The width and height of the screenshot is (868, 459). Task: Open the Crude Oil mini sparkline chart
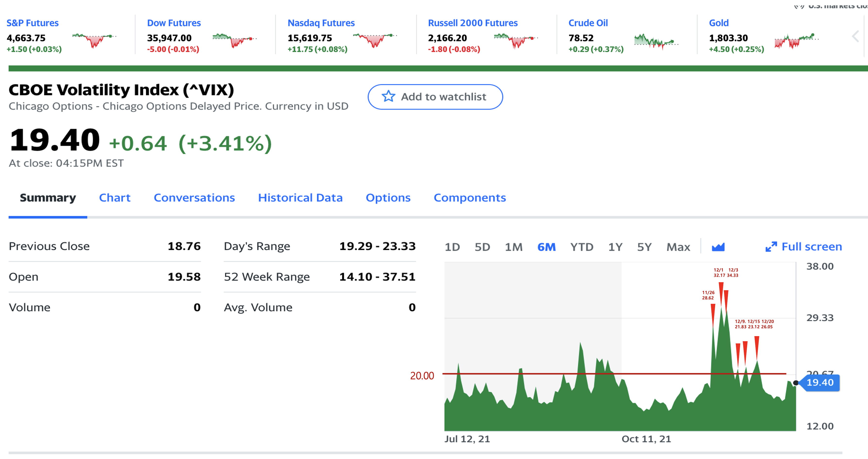pos(655,41)
